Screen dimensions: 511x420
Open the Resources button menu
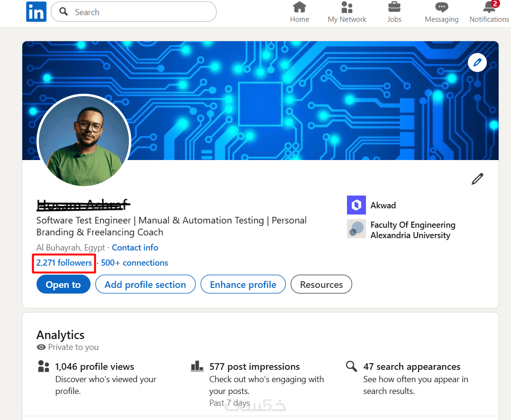[321, 285]
